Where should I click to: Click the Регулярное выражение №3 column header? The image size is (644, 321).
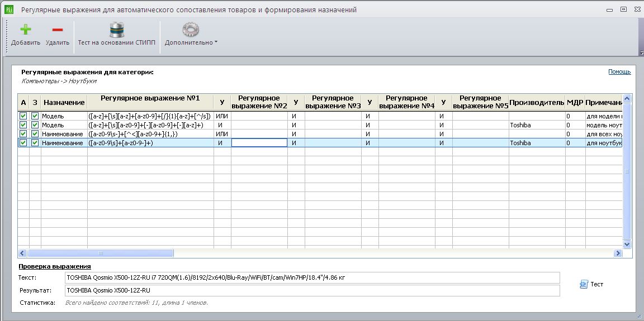click(333, 103)
